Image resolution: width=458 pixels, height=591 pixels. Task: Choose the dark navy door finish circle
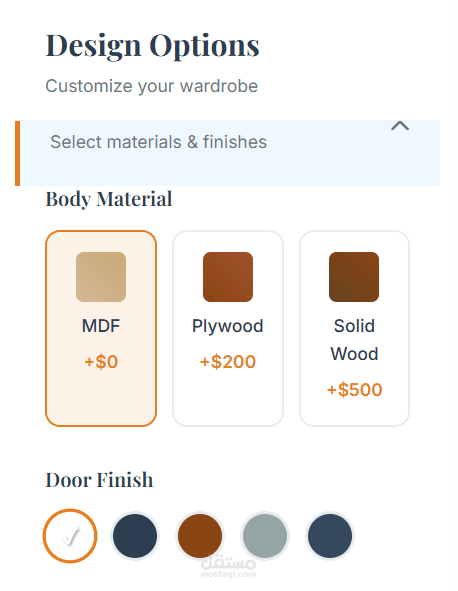click(x=135, y=536)
